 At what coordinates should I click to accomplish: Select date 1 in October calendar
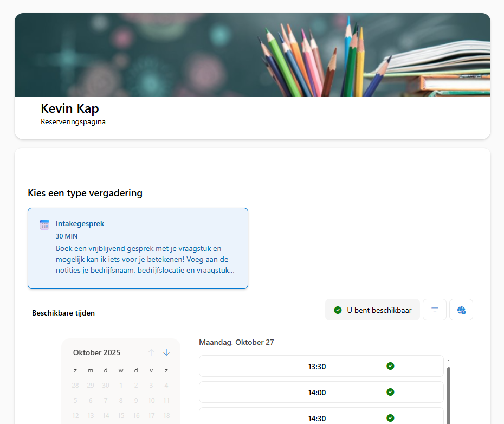121,386
